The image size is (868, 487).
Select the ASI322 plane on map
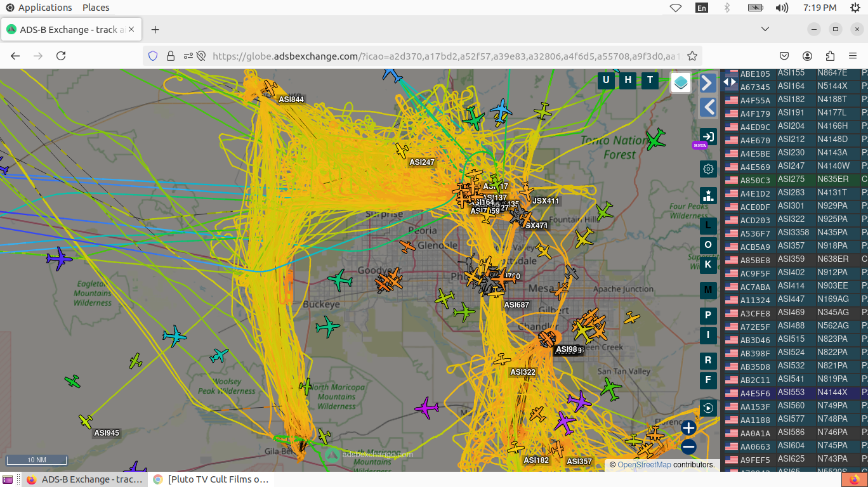[502, 360]
